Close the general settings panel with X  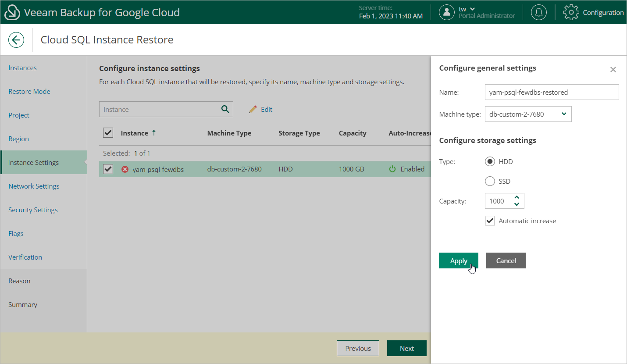point(613,69)
